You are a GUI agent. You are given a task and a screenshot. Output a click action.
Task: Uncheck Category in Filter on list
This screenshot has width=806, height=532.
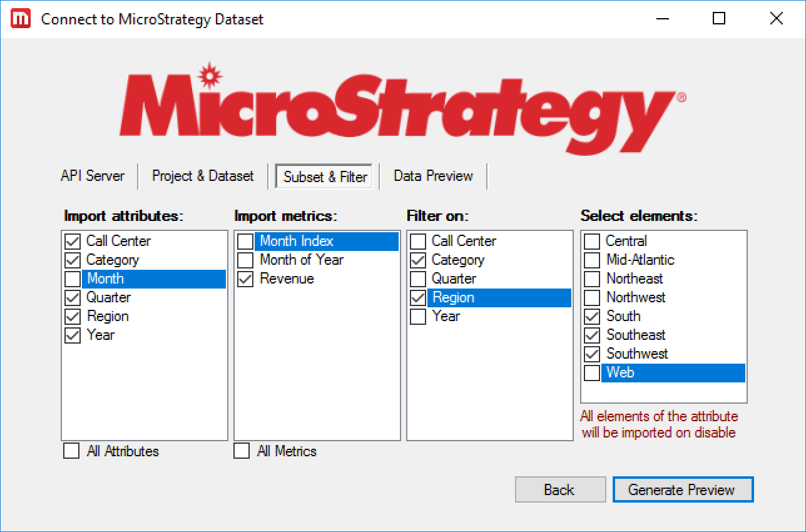click(418, 260)
